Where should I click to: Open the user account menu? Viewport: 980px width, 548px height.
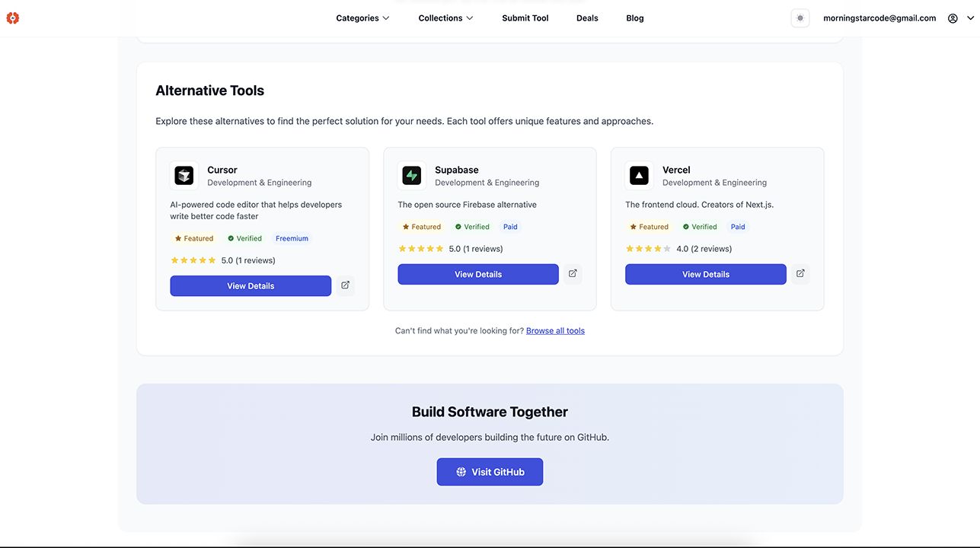pos(960,18)
